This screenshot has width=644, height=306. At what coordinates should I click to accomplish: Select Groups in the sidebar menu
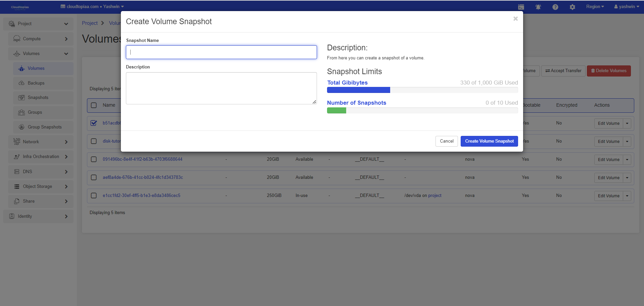35,112
